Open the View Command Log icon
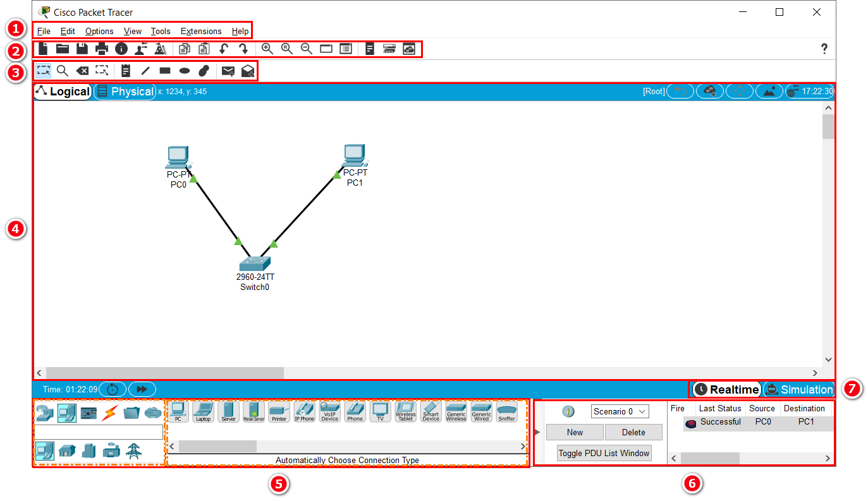Screen dimensions: 868x501 pyautogui.click(x=370, y=49)
